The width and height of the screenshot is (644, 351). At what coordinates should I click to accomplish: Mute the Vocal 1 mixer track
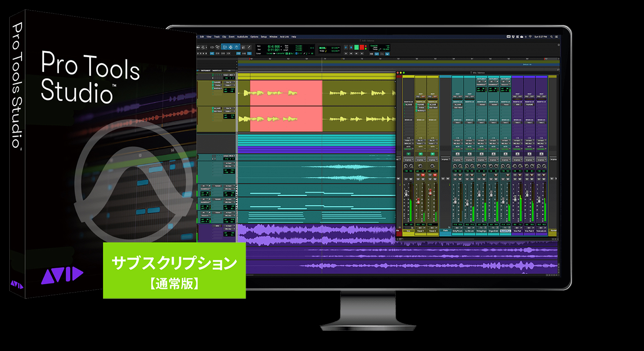(423, 179)
